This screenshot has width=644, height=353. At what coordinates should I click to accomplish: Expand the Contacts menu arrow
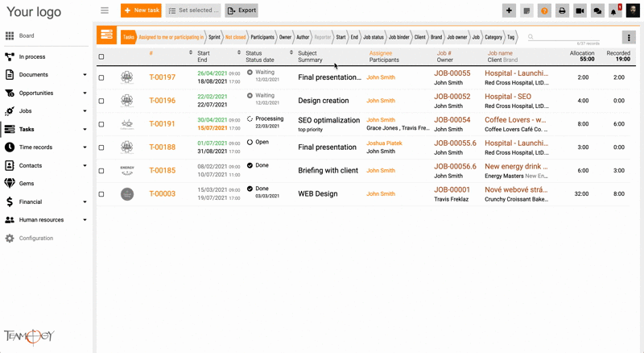pos(85,165)
